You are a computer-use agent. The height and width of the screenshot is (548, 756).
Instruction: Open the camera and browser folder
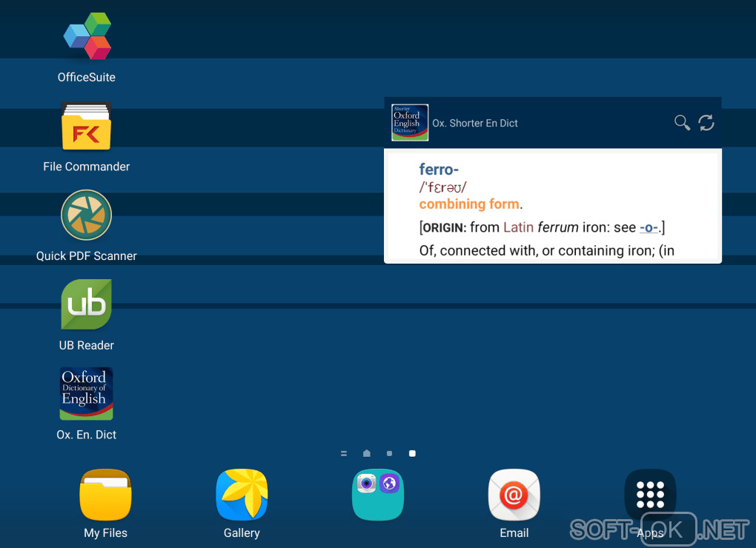[x=378, y=495]
